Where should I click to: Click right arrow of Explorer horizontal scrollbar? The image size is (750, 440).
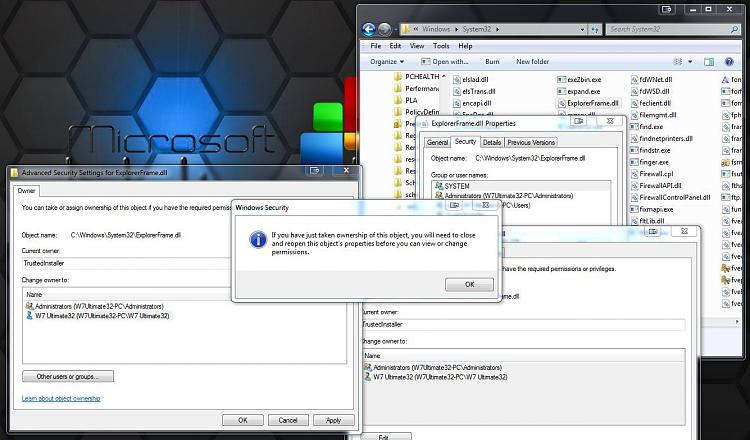pos(737,322)
